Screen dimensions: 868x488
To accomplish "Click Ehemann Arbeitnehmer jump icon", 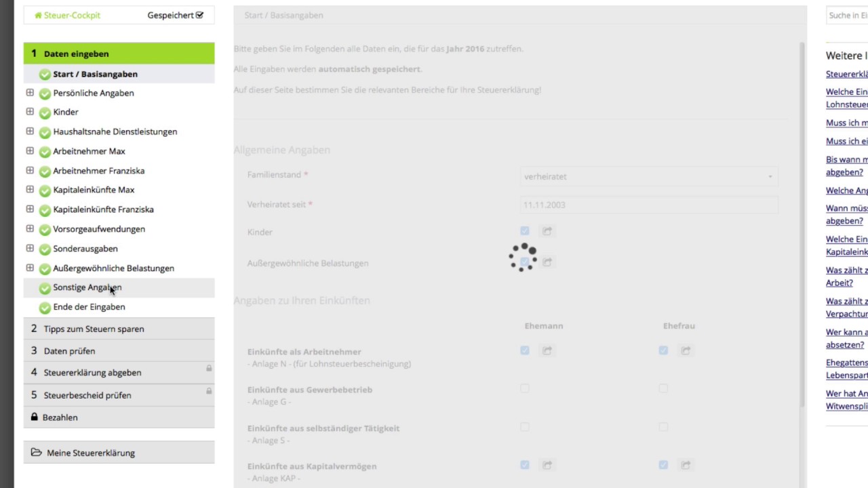I will coord(547,350).
